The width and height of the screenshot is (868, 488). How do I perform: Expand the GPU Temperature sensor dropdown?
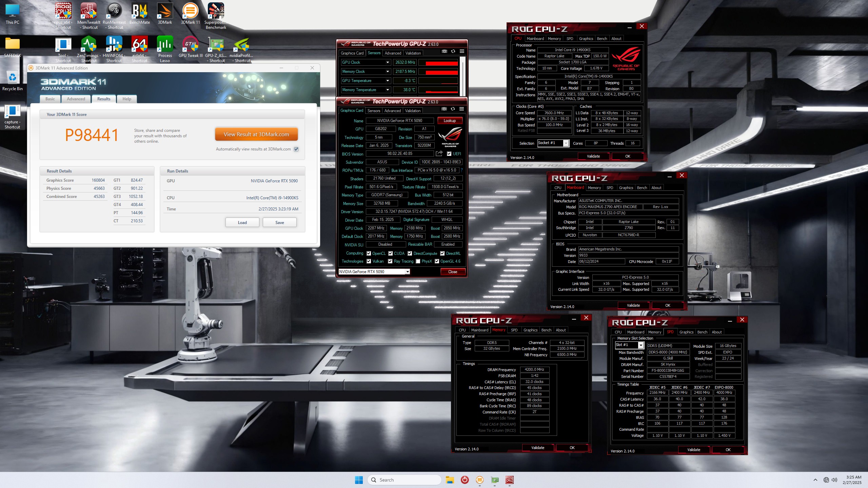[388, 81]
